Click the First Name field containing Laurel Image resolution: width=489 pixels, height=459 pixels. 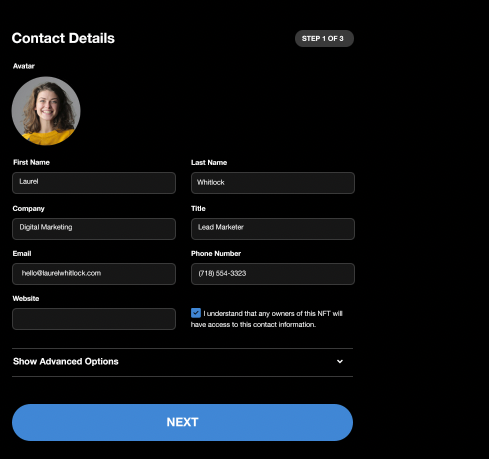(x=94, y=183)
